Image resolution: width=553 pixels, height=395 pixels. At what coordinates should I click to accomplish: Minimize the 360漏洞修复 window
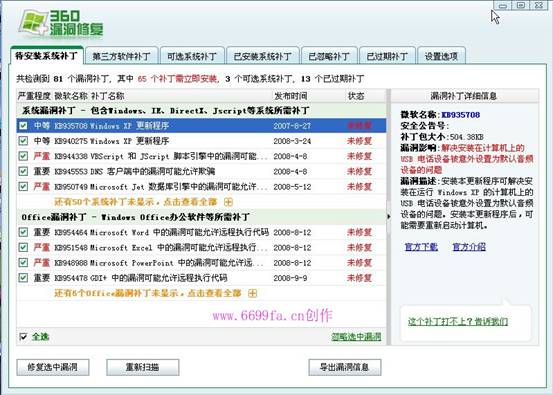[503, 5]
